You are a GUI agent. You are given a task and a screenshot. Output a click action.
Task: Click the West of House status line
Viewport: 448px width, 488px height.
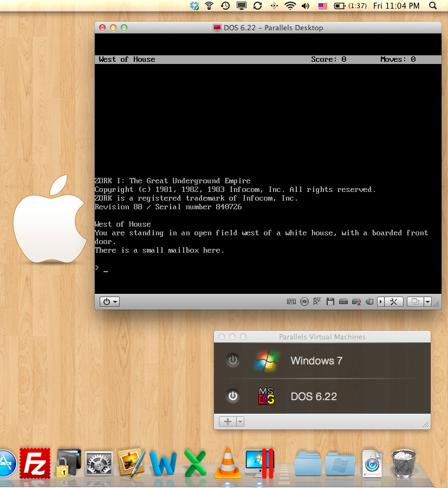point(268,60)
